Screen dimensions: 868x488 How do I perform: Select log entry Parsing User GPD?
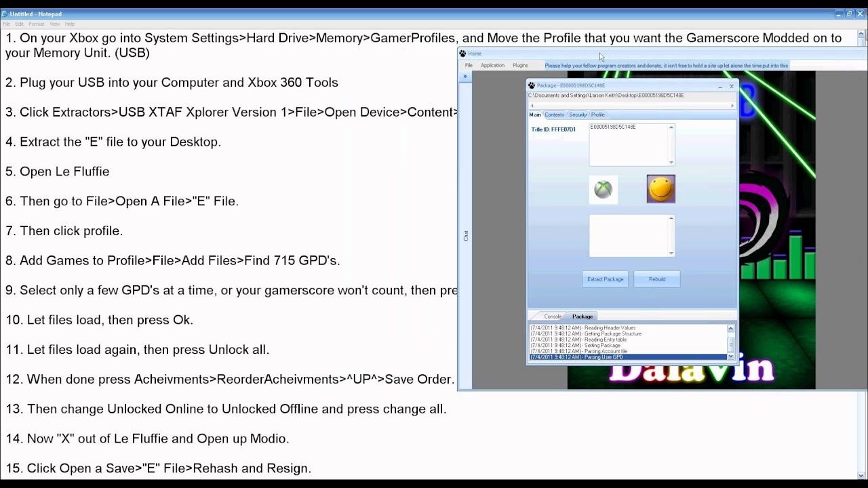coord(628,357)
